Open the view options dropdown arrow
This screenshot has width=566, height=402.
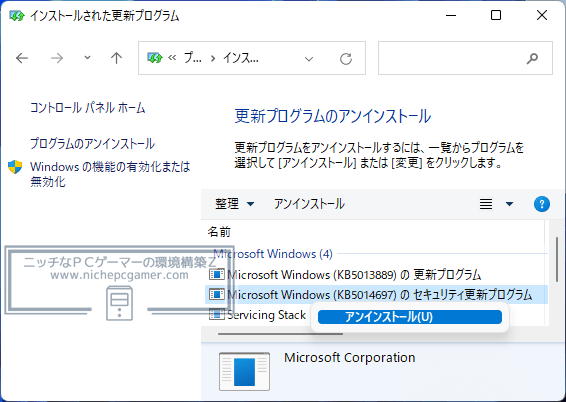(x=509, y=204)
